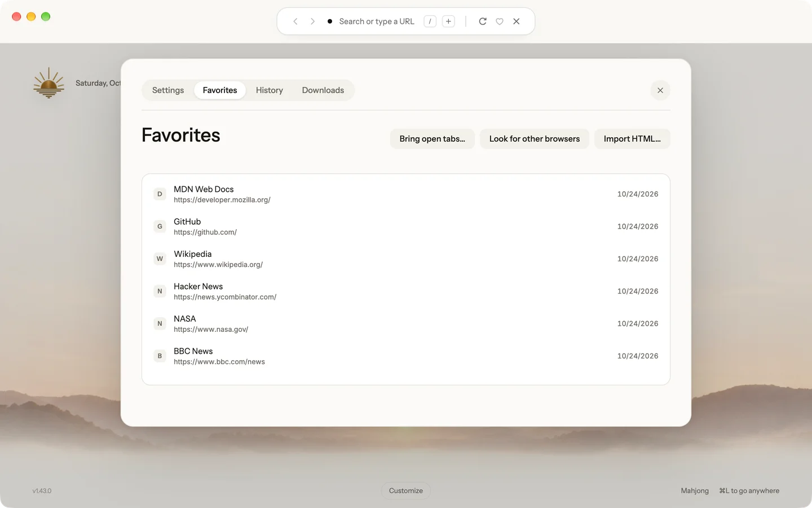Viewport: 812px width, 508px height.
Task: Click the heart favorite icon
Action: 500,21
